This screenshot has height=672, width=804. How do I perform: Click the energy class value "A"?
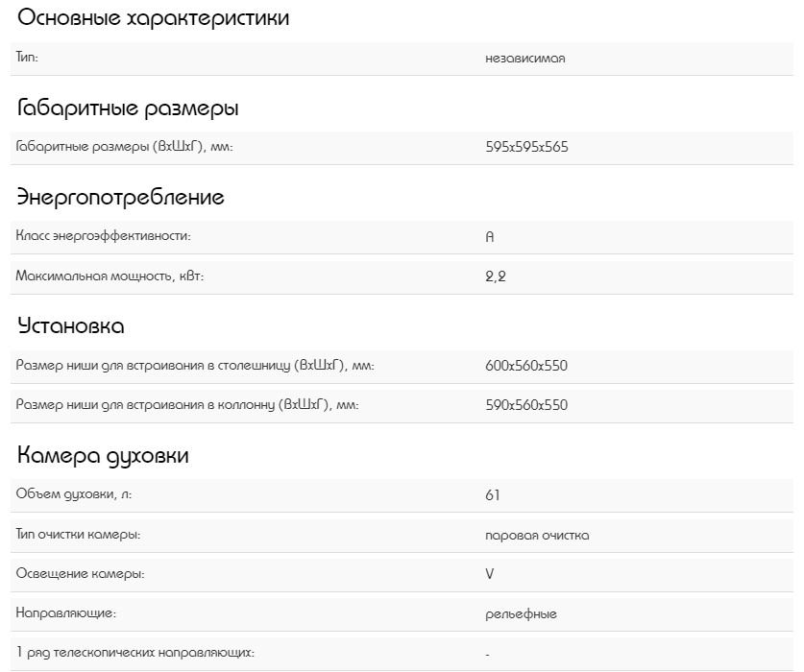click(x=490, y=236)
